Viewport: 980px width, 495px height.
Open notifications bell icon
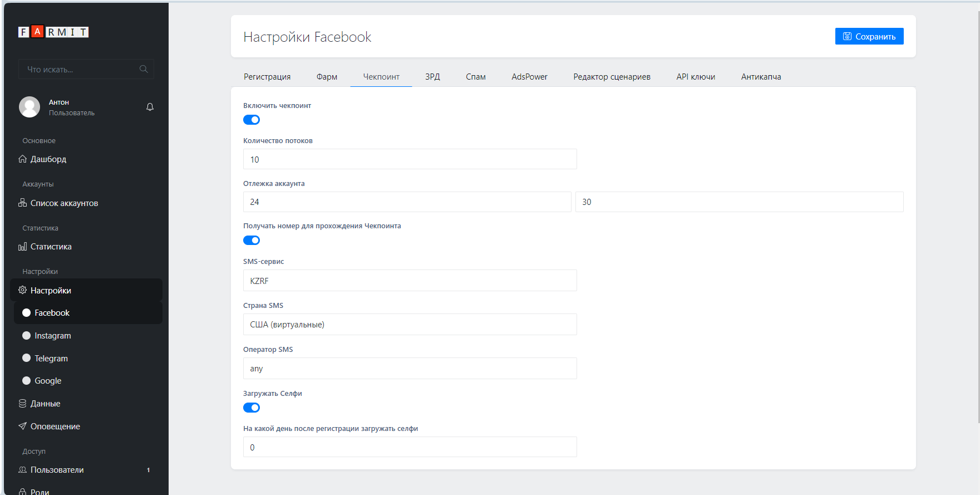tap(150, 107)
